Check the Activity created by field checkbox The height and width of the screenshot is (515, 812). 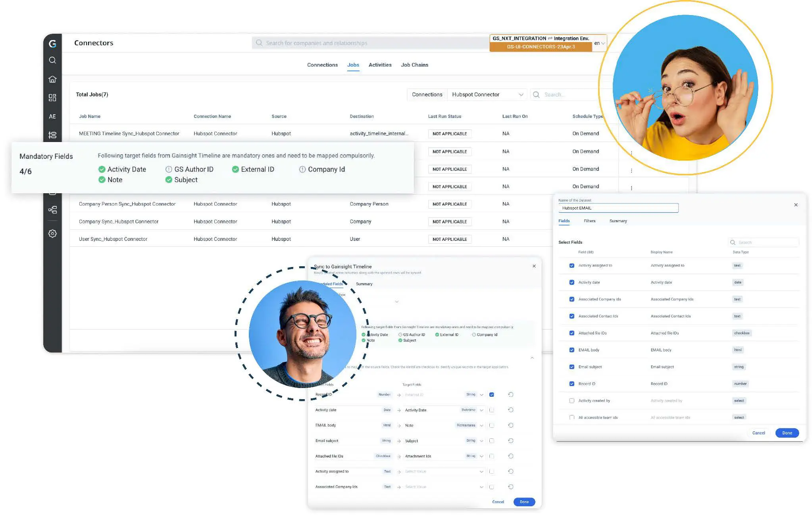pos(571,401)
